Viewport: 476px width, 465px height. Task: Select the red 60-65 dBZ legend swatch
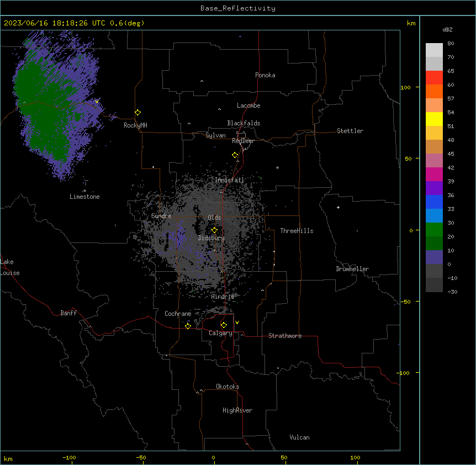pyautogui.click(x=434, y=78)
